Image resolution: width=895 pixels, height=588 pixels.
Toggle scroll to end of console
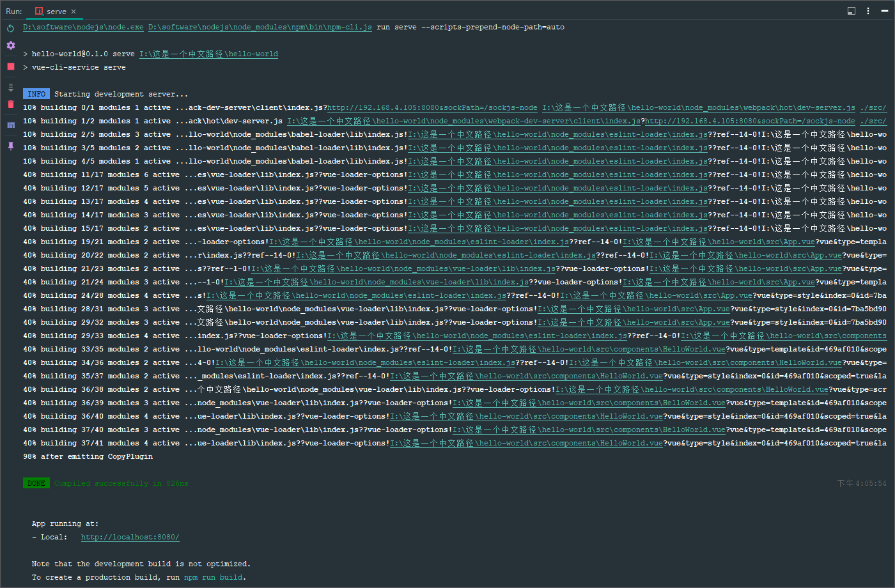tap(10, 88)
